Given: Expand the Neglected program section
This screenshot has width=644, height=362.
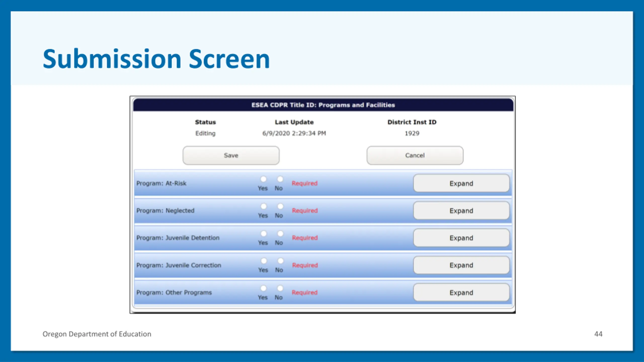Looking at the screenshot, I should [x=461, y=211].
